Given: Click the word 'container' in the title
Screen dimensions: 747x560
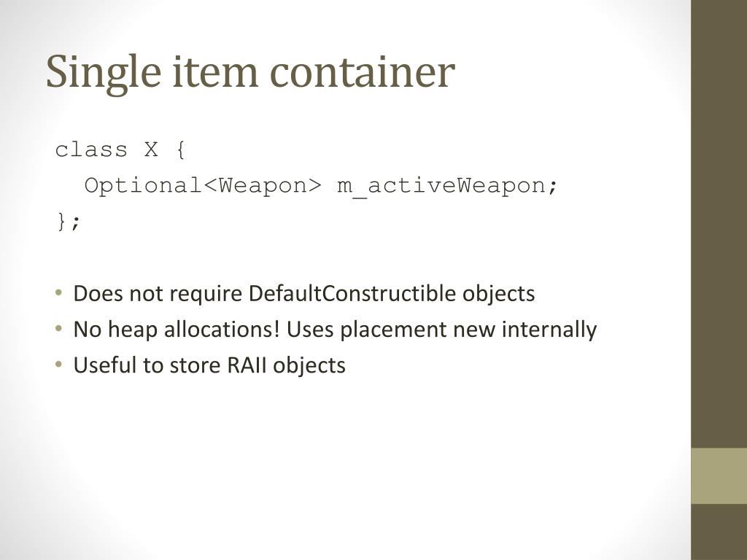Looking at the screenshot, I should coord(363,72).
